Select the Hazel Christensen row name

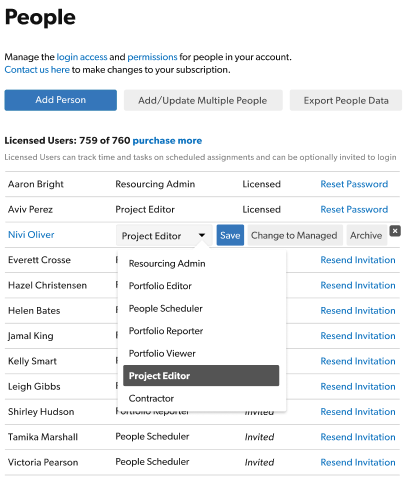47,285
